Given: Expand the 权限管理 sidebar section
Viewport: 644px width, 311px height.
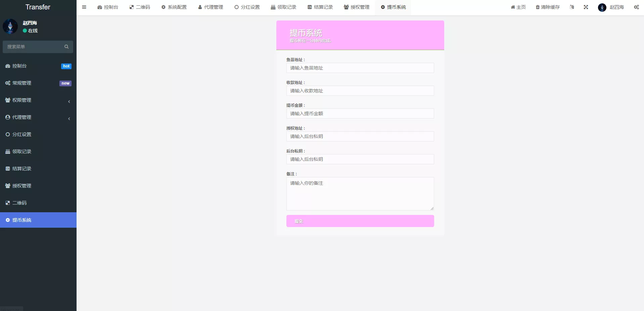Looking at the screenshot, I should pyautogui.click(x=69, y=101).
